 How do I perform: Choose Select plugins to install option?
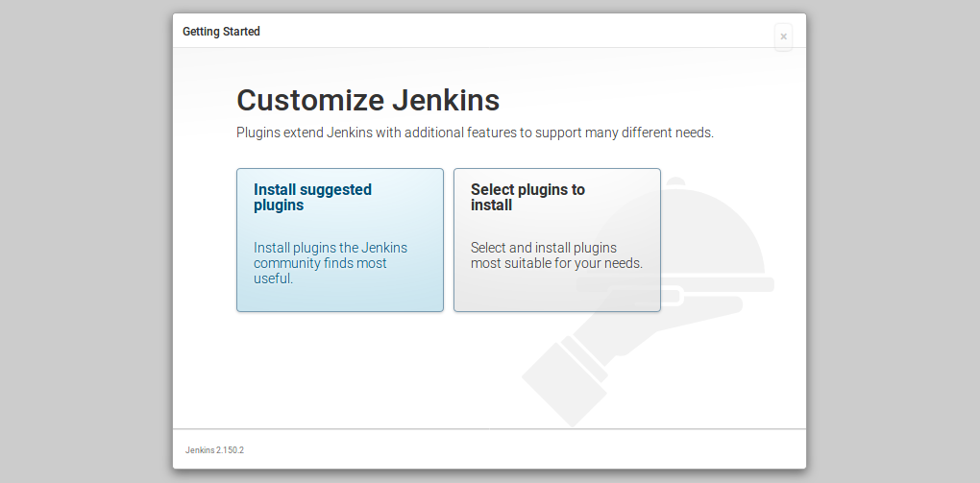557,240
